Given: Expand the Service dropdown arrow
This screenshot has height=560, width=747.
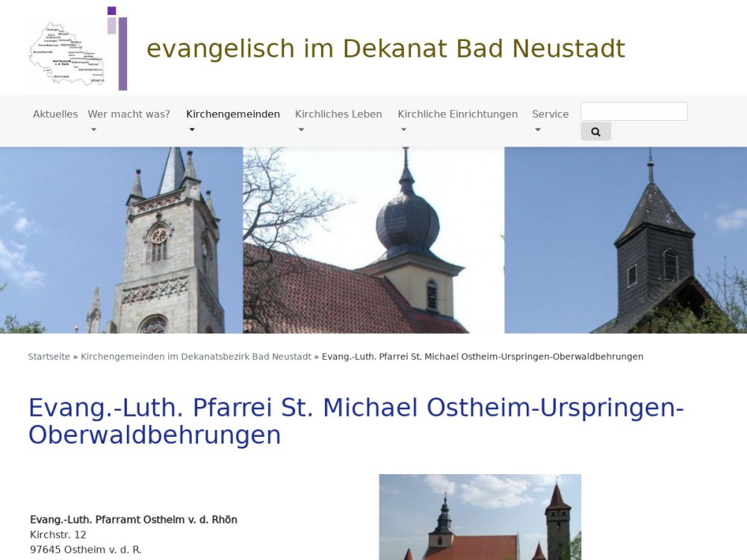Looking at the screenshot, I should (x=538, y=130).
